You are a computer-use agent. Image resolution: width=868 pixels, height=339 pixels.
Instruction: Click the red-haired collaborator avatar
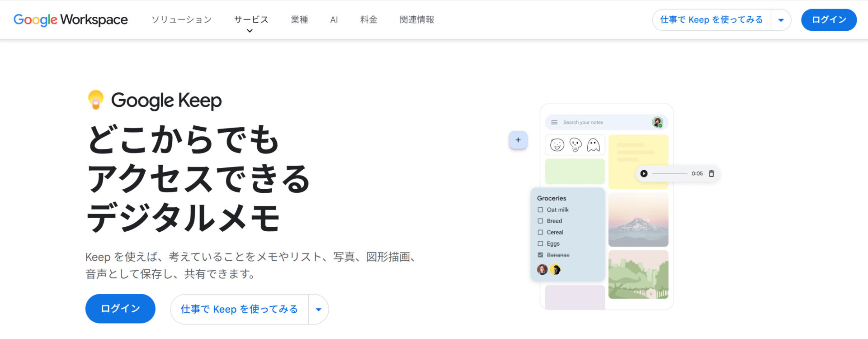tap(542, 270)
